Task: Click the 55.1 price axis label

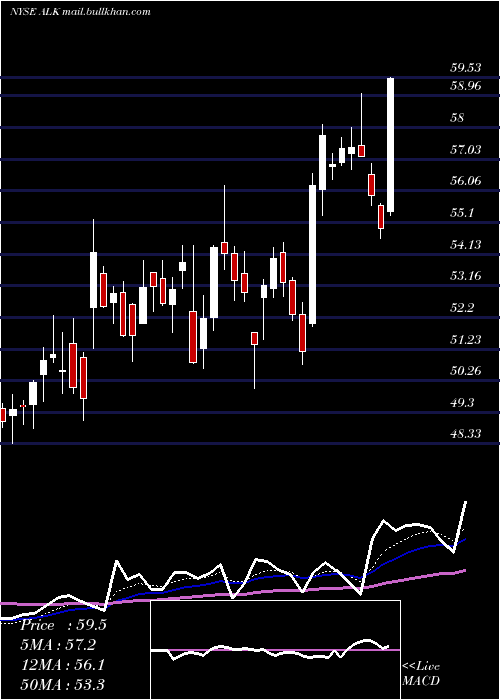Action: pos(462,212)
